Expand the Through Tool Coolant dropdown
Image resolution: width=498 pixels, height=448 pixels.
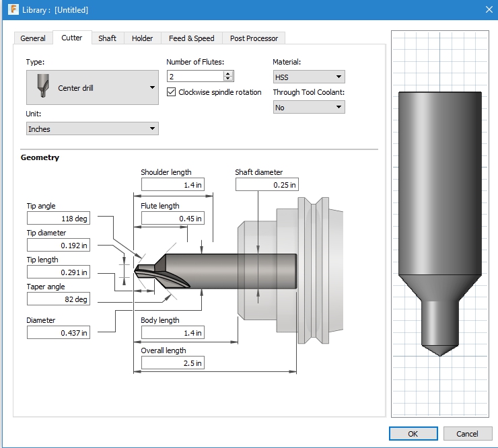click(309, 107)
